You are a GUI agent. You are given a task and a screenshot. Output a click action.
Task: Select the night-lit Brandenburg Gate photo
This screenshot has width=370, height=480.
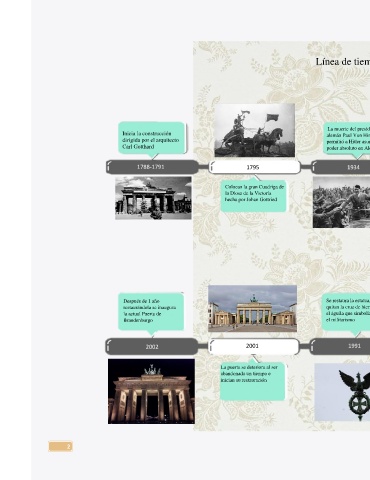[x=151, y=391]
